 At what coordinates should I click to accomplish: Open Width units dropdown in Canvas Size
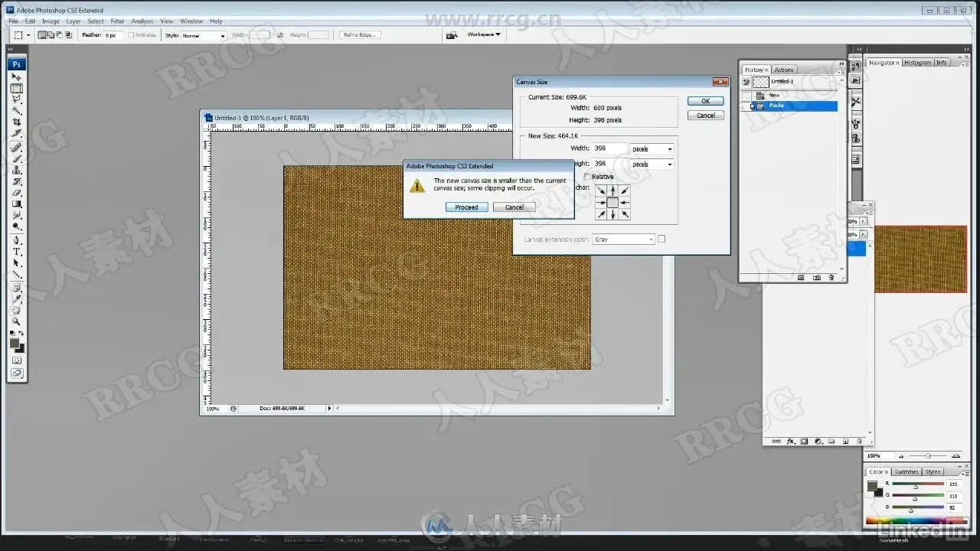652,149
